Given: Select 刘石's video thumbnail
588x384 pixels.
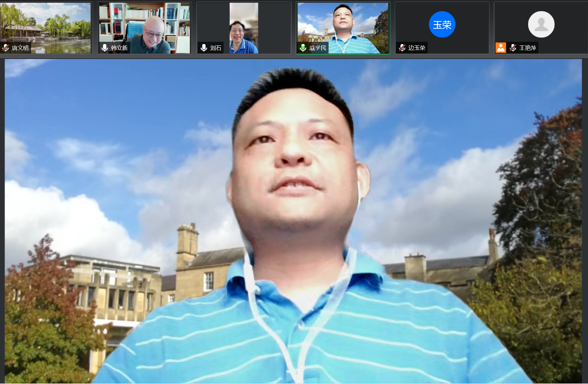Looking at the screenshot, I should click(244, 28).
